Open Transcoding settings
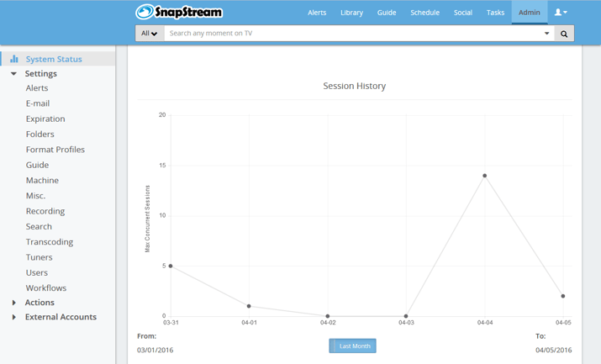The image size is (601, 364). click(x=49, y=242)
